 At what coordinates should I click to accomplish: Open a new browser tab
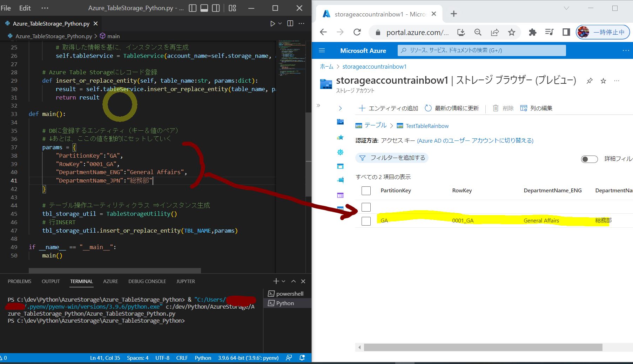(x=454, y=14)
